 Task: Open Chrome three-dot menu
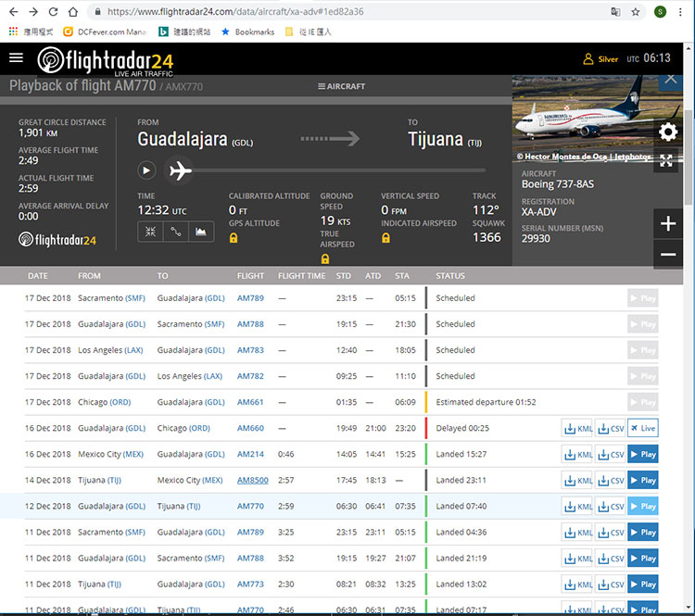click(680, 12)
